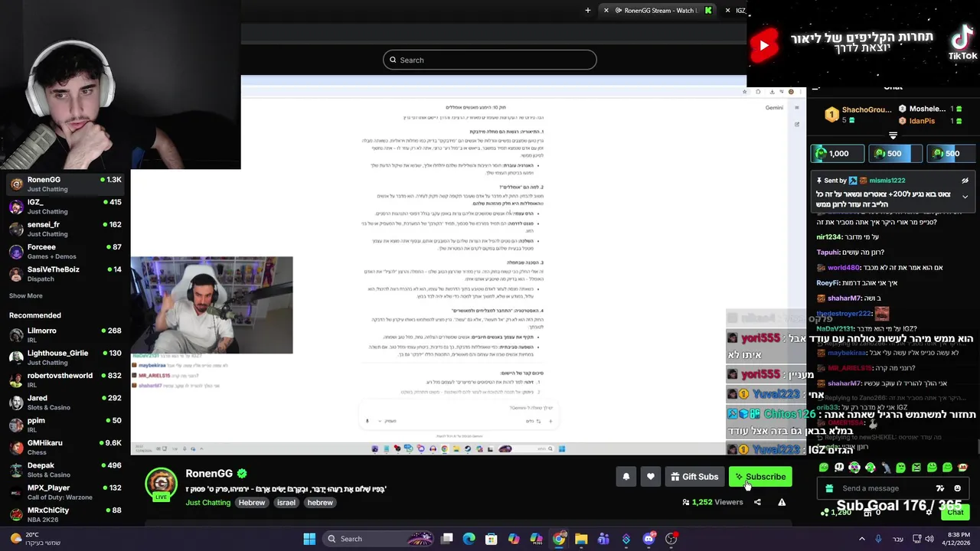980x551 pixels.
Task: Focus the Send a message field
Action: 893,488
